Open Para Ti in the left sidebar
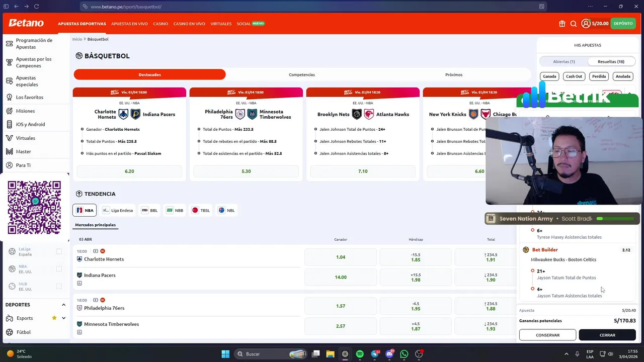644x362 pixels. click(x=23, y=165)
